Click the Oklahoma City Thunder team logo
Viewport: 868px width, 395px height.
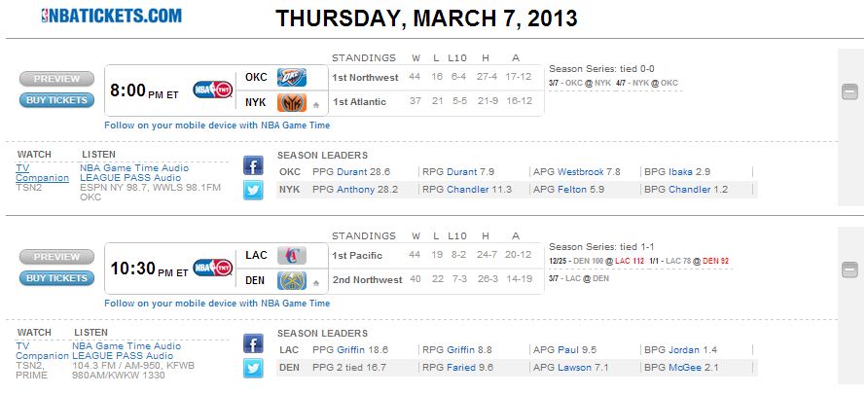[292, 78]
